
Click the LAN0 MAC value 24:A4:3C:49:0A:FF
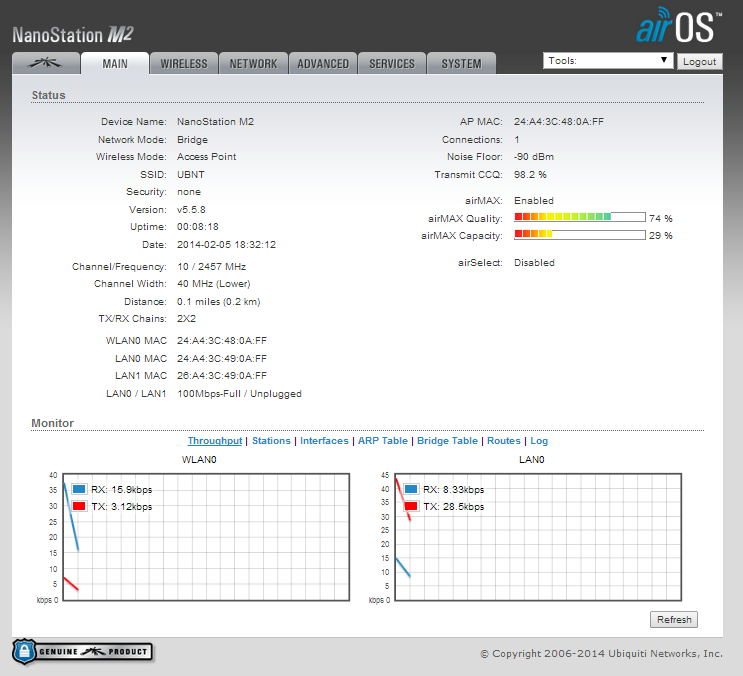coord(222,359)
